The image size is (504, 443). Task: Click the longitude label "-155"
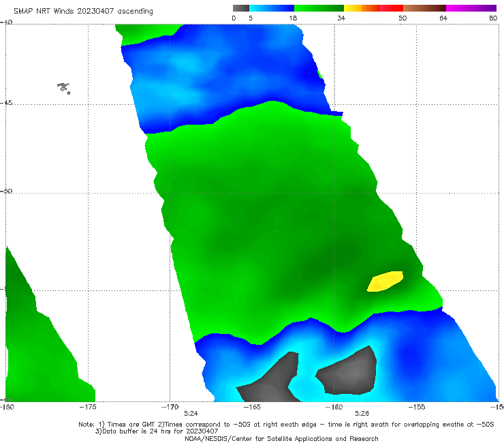pos(417,407)
